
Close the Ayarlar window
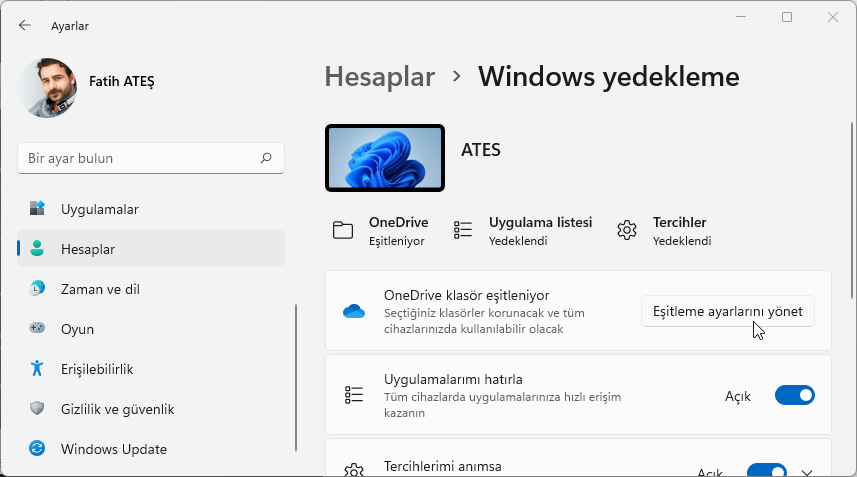coord(832,17)
